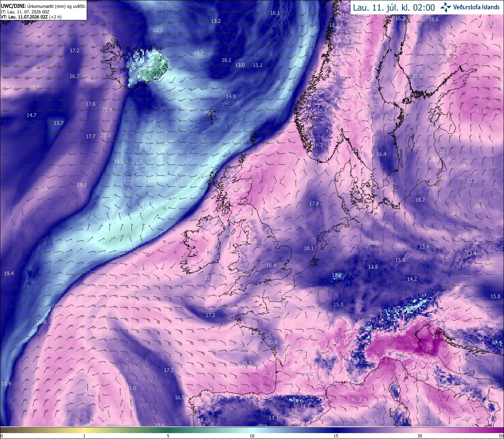Click the Veðurstofa Íslands text label
Screen dimensions: 504x439
pyautogui.click(x=476, y=7)
